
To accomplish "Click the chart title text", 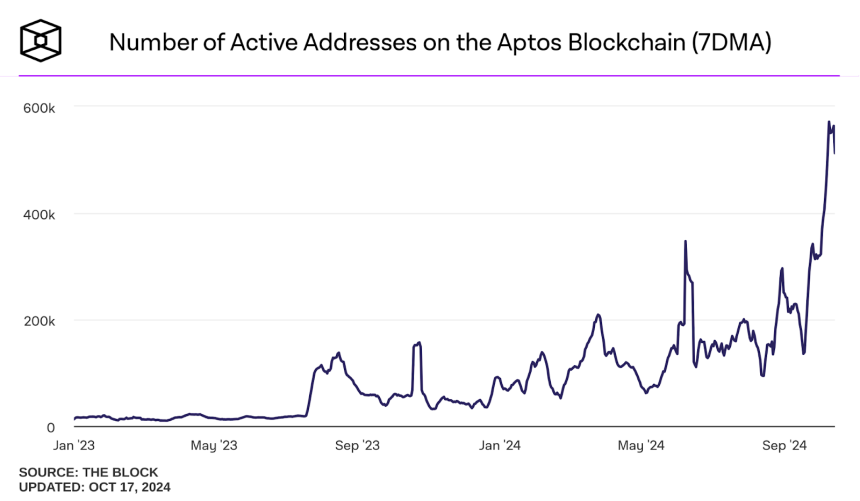I will click(440, 42).
